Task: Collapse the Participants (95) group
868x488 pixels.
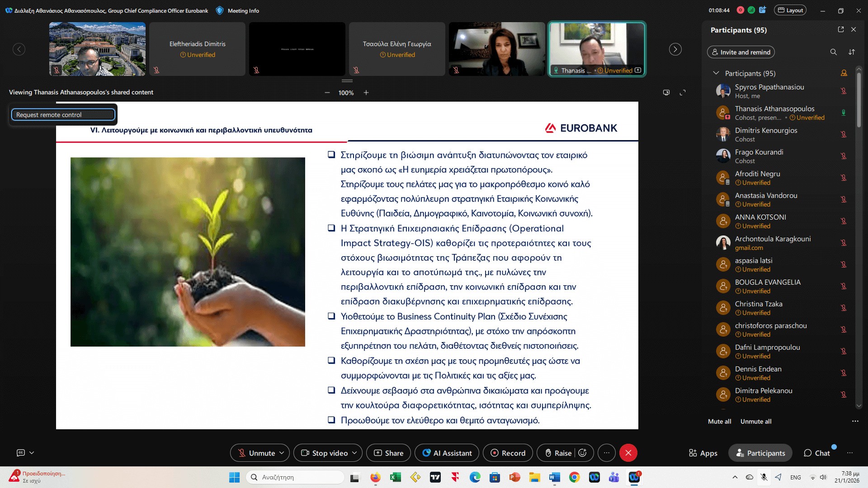Action: (716, 73)
